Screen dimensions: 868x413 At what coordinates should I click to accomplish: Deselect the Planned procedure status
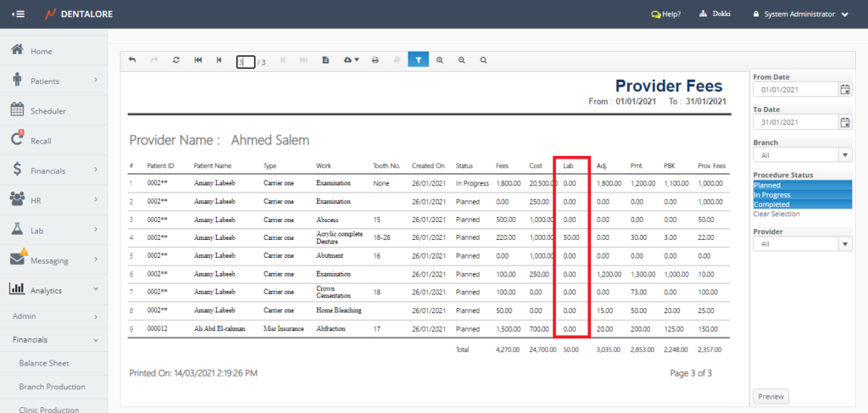point(801,186)
